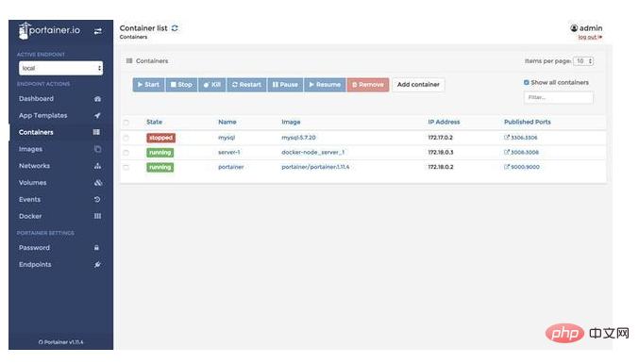This screenshot has width=639, height=364.
Task: Select the server-1 container checkbox
Action: [x=126, y=153]
